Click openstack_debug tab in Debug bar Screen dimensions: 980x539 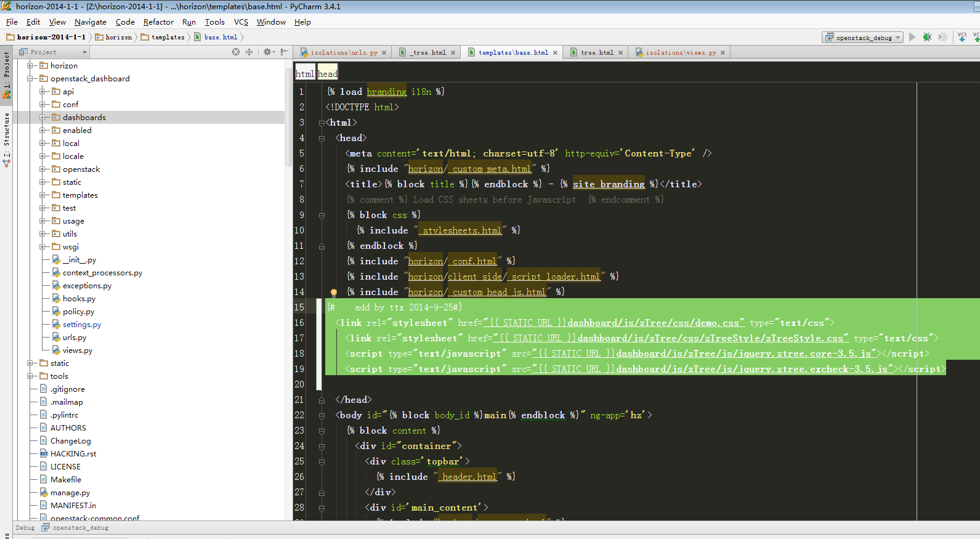point(75,528)
